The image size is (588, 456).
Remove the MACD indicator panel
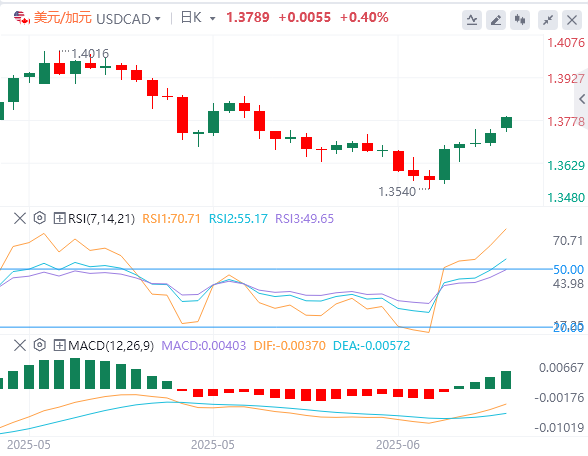pos(20,345)
